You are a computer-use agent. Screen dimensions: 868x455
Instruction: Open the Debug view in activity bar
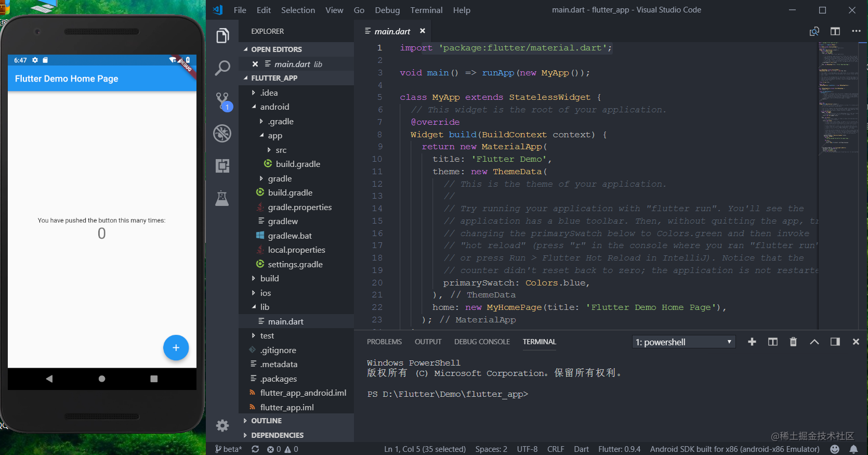coord(222,134)
